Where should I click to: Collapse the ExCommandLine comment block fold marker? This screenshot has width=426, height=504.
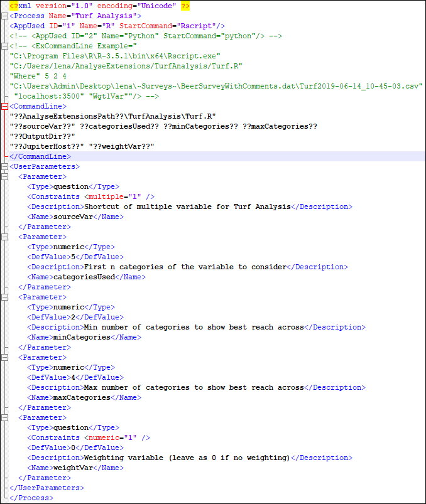point(4,46)
